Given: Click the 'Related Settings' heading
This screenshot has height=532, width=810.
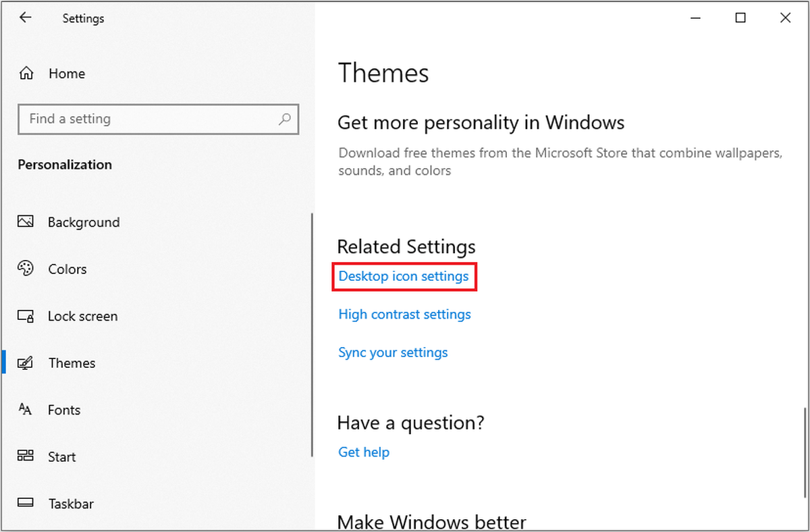Looking at the screenshot, I should (x=406, y=246).
